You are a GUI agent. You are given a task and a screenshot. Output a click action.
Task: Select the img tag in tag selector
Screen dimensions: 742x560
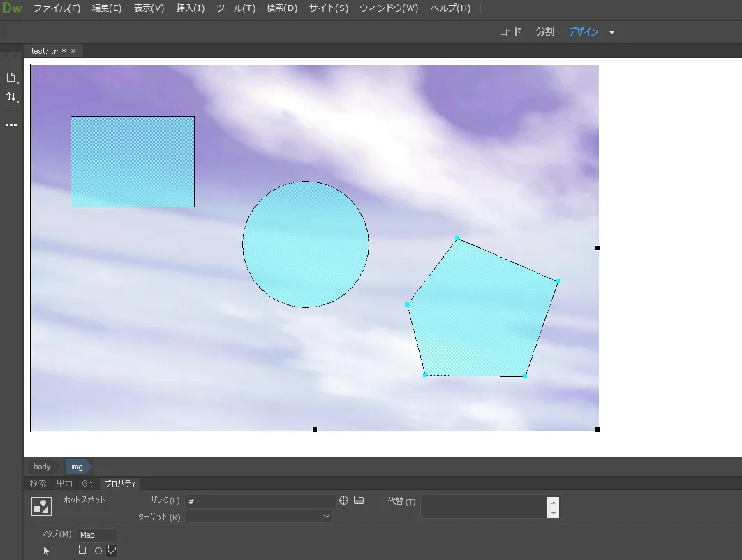(77, 466)
